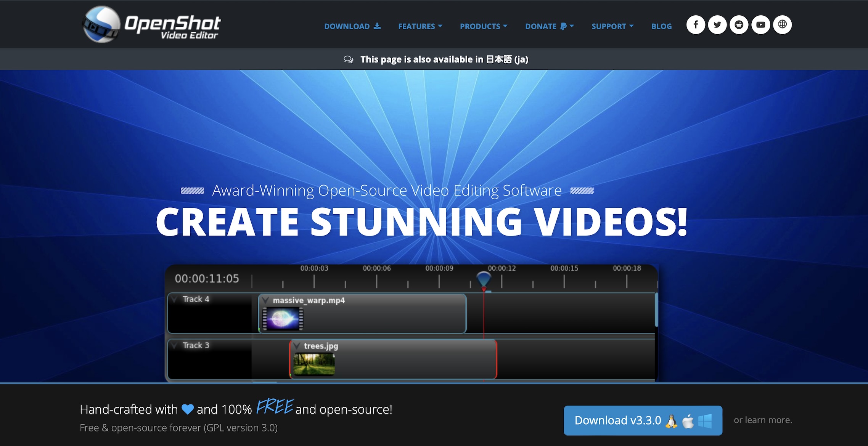Open the Twitter social icon
This screenshot has height=446, width=868.
point(717,25)
